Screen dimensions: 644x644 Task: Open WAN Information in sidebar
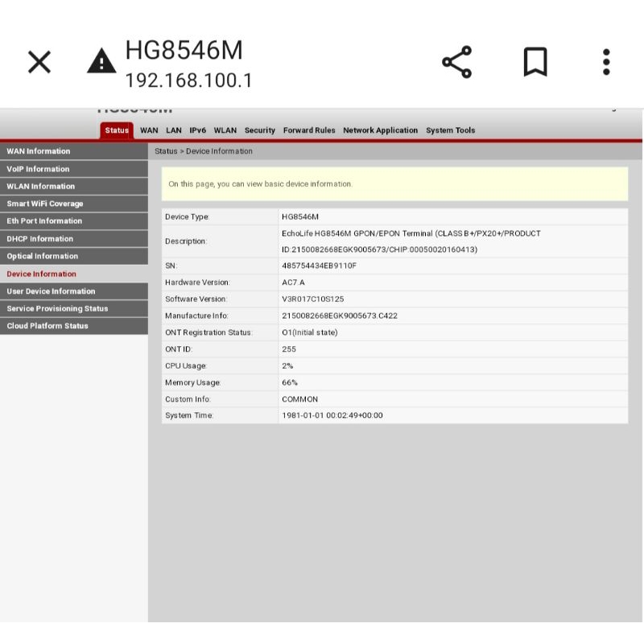74,151
